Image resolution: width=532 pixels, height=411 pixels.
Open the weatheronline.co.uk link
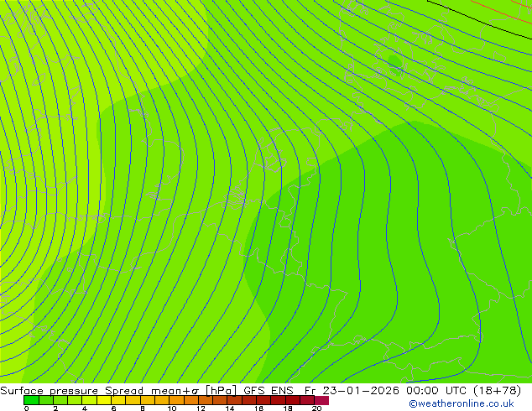point(462,403)
